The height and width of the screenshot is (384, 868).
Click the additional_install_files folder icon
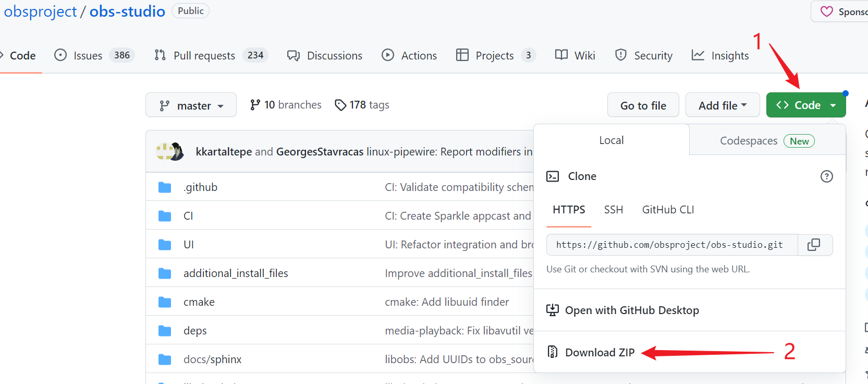tap(165, 273)
